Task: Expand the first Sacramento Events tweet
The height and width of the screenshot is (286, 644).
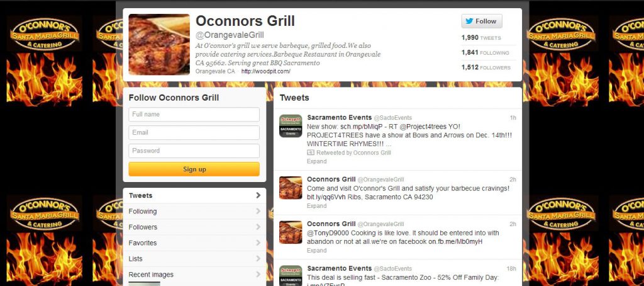Action: 317,161
